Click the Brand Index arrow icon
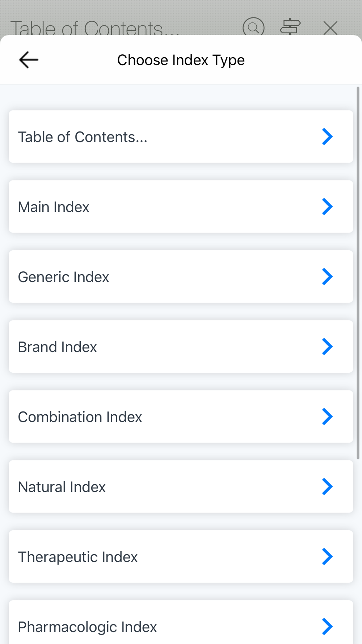362x644 pixels. point(327,347)
